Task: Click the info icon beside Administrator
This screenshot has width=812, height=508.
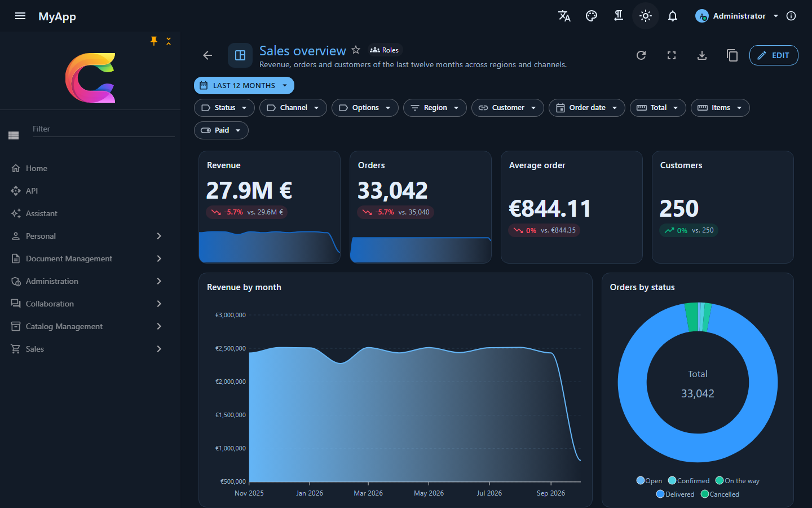Action: pos(791,16)
